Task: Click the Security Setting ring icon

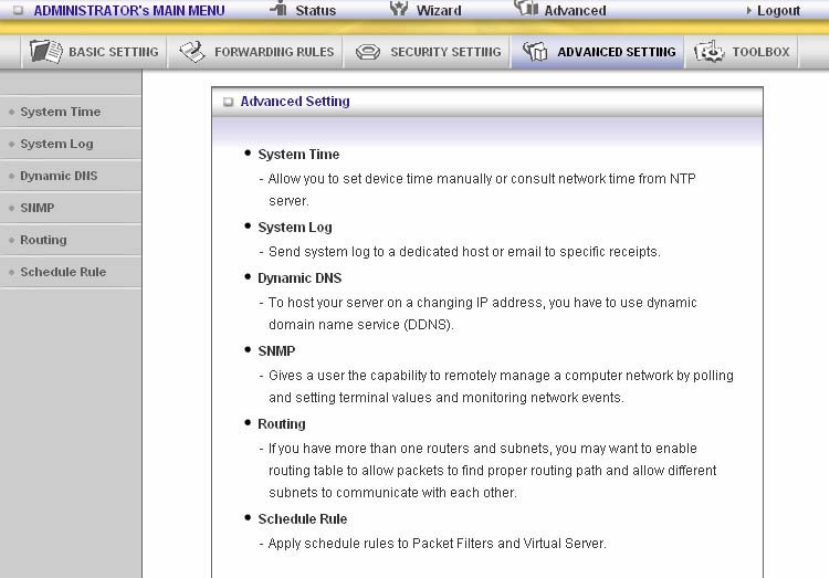Action: tap(368, 52)
